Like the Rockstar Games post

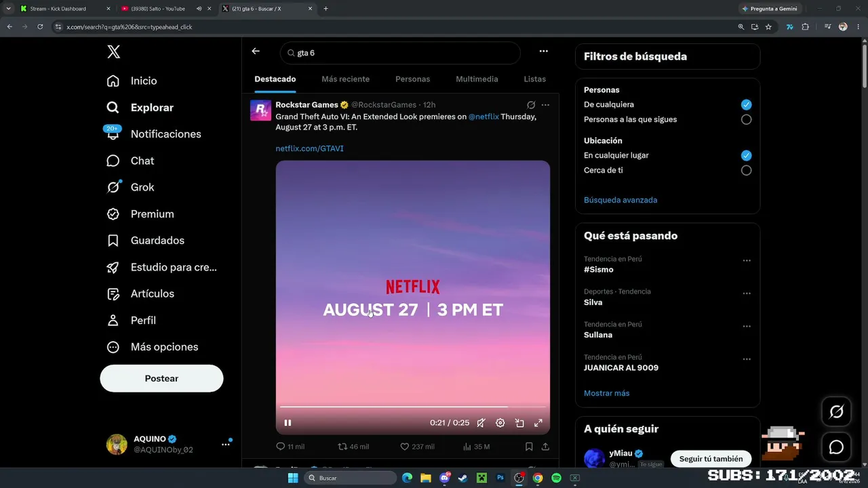417,447
